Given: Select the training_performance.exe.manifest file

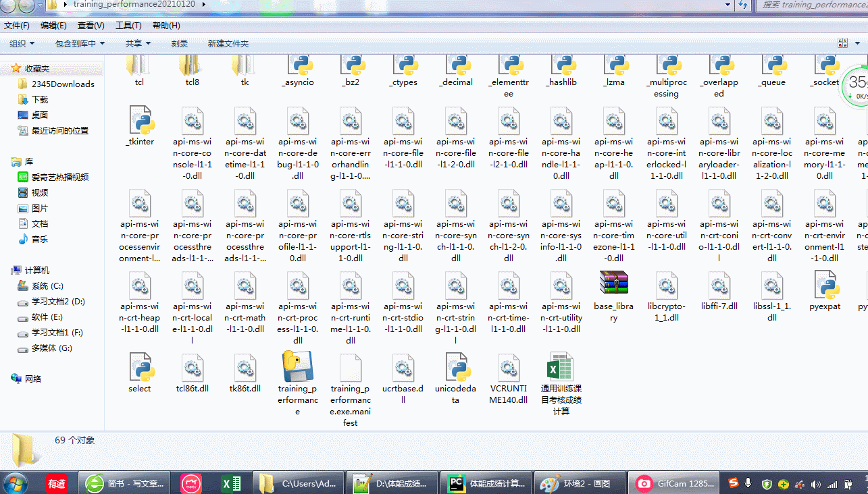Looking at the screenshot, I should click(x=351, y=390).
